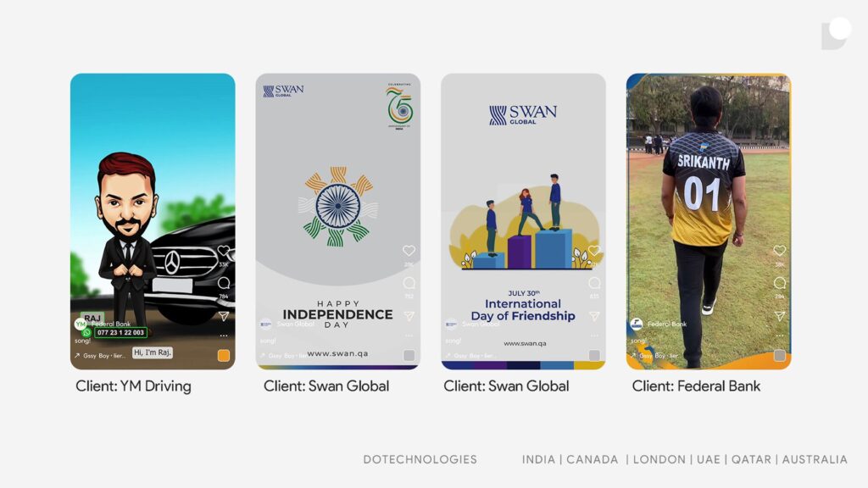Like the YM Driving reel with the heart icon
Screen dimensions: 868x488
coord(224,251)
